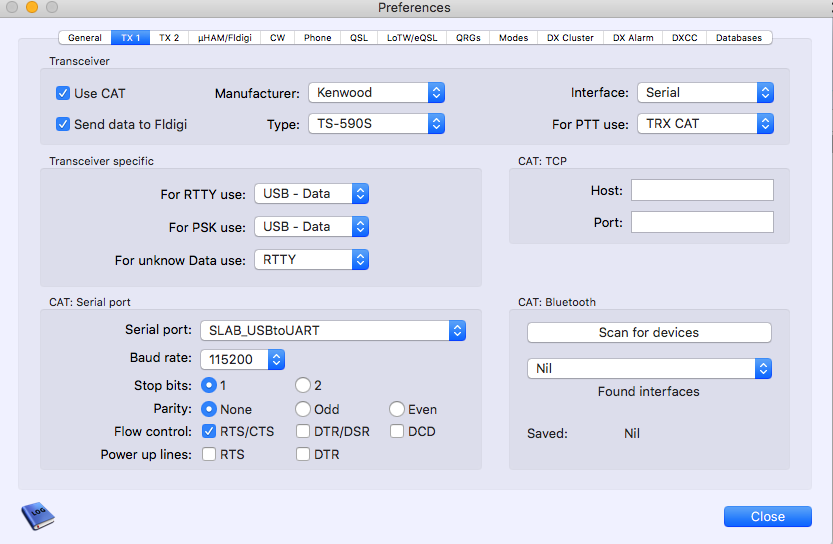Click the blue logbook icon
This screenshot has height=544, width=833.
tap(38, 515)
